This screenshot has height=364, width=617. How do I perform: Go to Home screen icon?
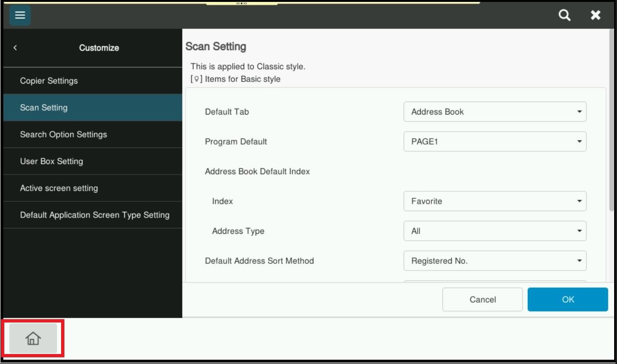33,338
